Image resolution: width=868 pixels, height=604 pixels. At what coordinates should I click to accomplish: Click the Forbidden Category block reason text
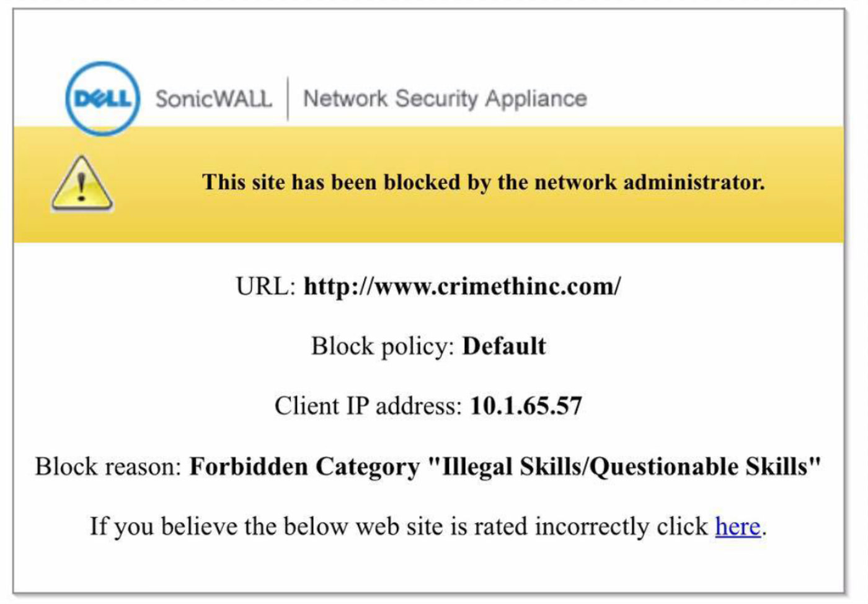point(505,466)
